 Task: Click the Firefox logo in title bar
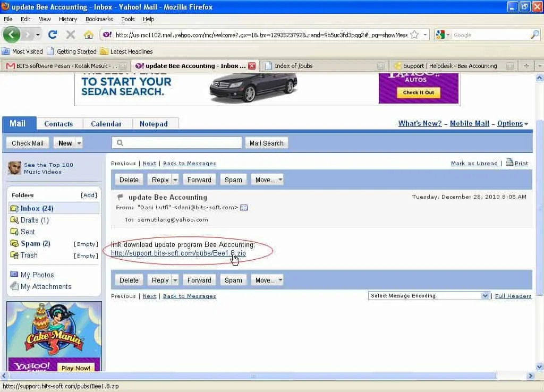click(x=5, y=6)
